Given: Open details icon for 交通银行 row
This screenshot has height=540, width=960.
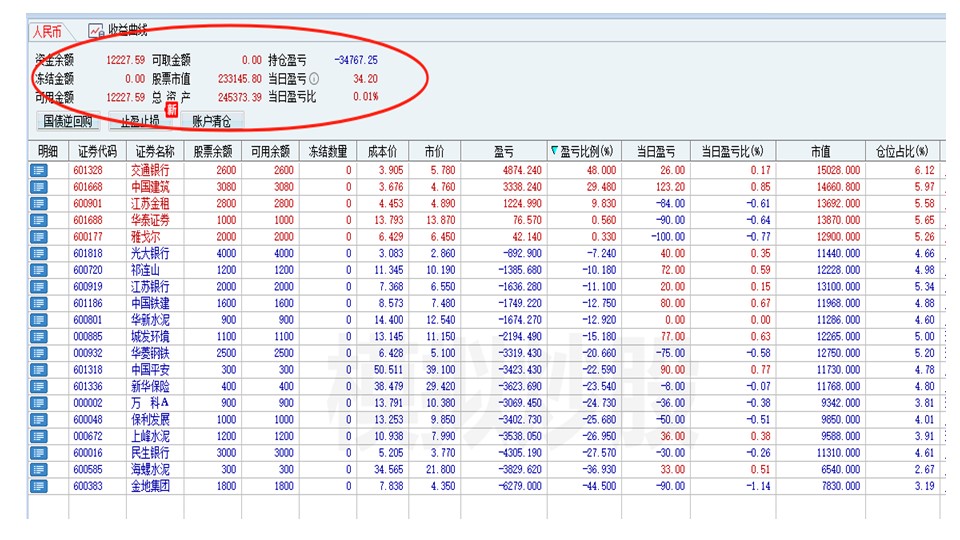Looking at the screenshot, I should (39, 170).
